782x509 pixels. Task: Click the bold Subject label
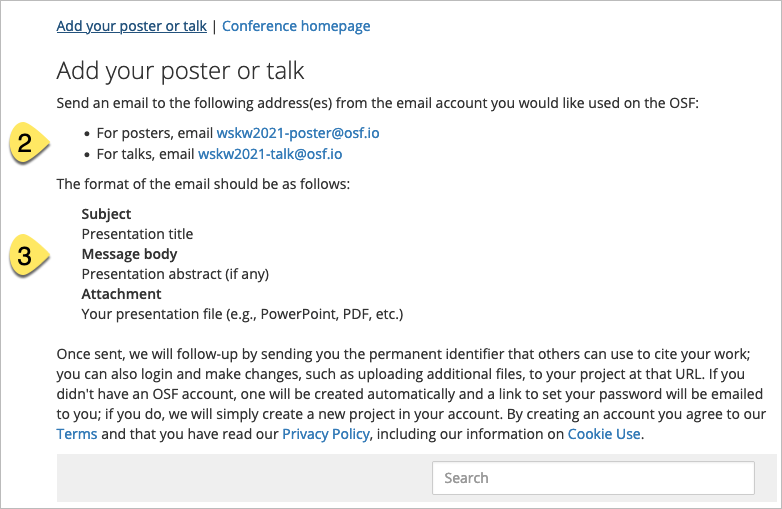click(x=106, y=214)
